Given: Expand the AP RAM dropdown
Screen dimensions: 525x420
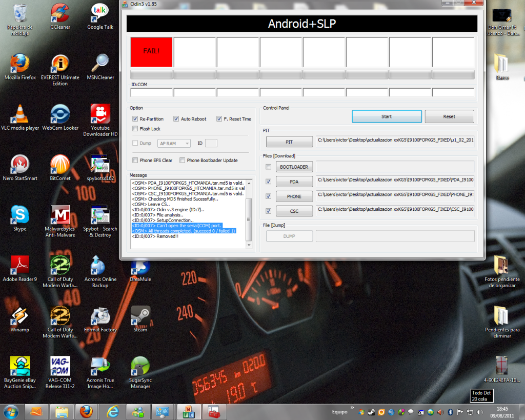Looking at the screenshot, I should 174,144.
